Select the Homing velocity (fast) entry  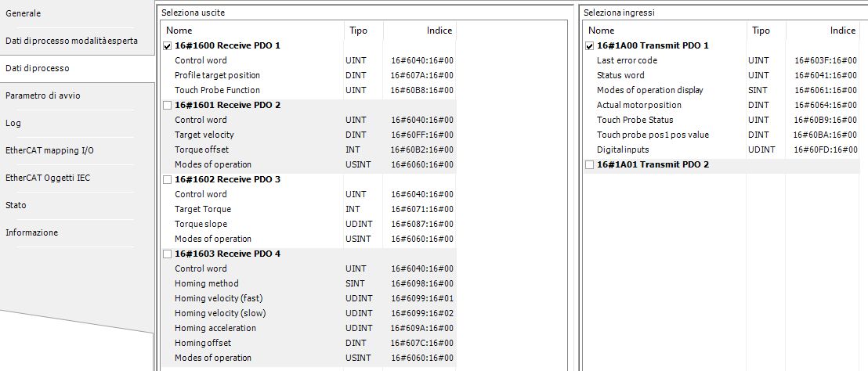pos(218,298)
